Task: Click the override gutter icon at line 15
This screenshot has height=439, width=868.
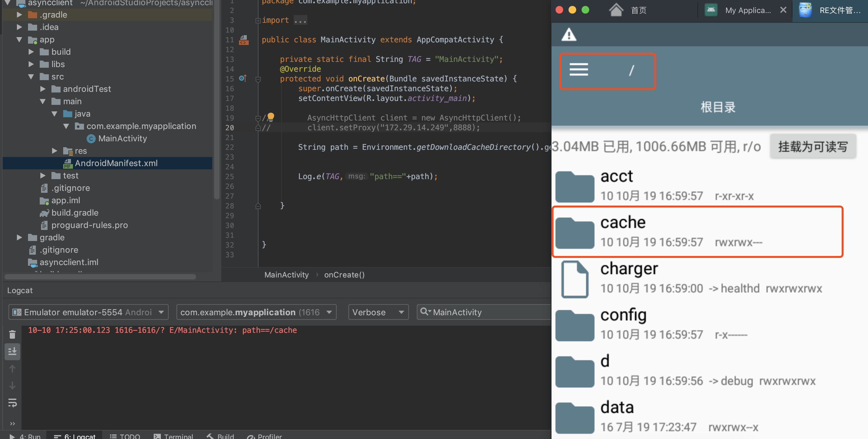Action: click(243, 78)
